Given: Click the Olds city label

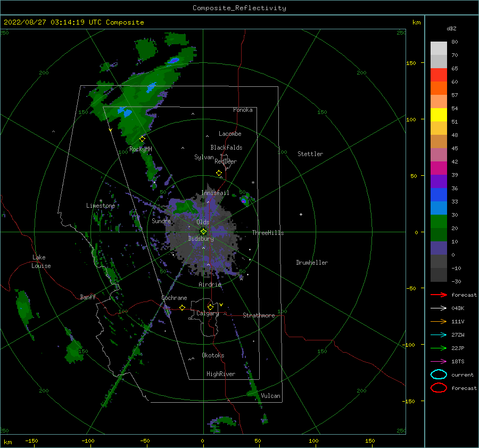Looking at the screenshot, I should [x=203, y=222].
